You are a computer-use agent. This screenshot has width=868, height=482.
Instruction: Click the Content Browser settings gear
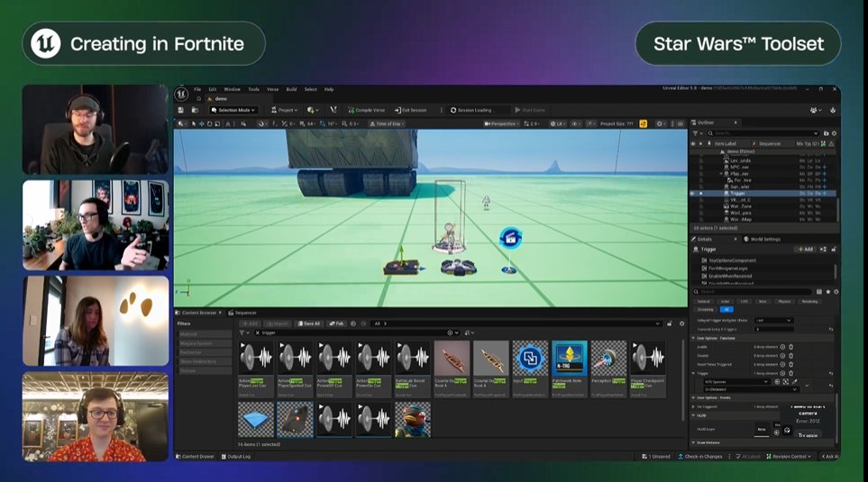pos(682,323)
